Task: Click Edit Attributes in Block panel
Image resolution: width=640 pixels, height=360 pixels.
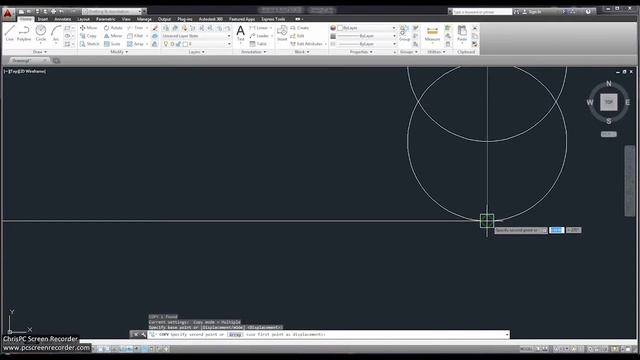Action: (x=307, y=44)
